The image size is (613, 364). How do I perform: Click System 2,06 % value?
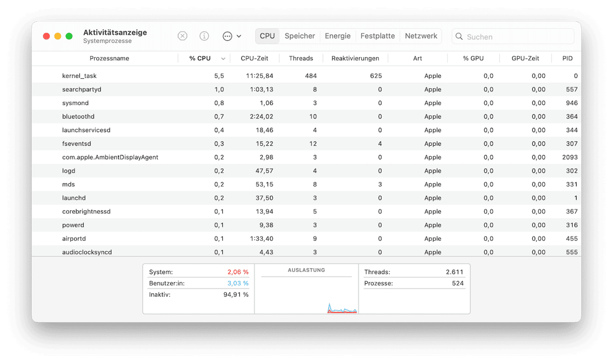[x=238, y=272]
